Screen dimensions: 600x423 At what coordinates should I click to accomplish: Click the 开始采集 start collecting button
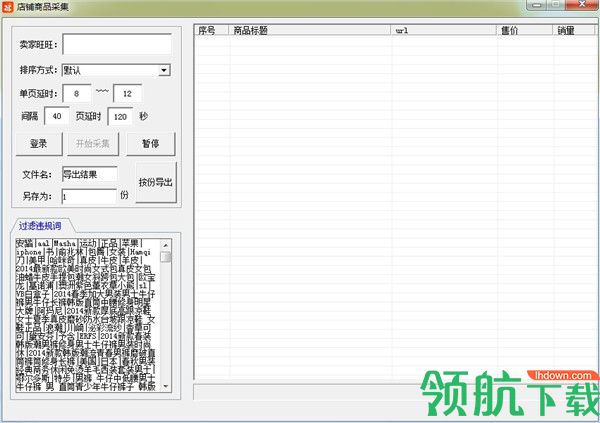[x=93, y=144]
